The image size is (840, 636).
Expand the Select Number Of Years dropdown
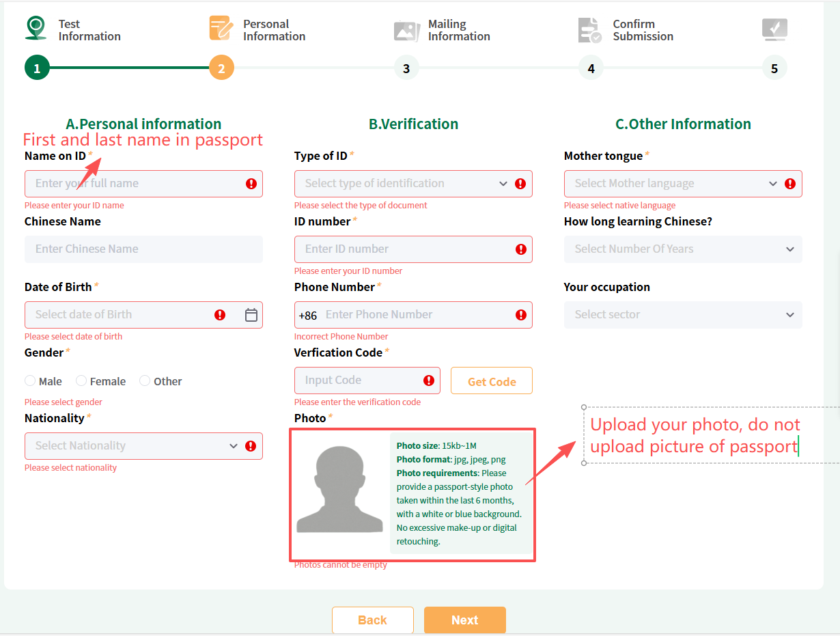coord(683,249)
